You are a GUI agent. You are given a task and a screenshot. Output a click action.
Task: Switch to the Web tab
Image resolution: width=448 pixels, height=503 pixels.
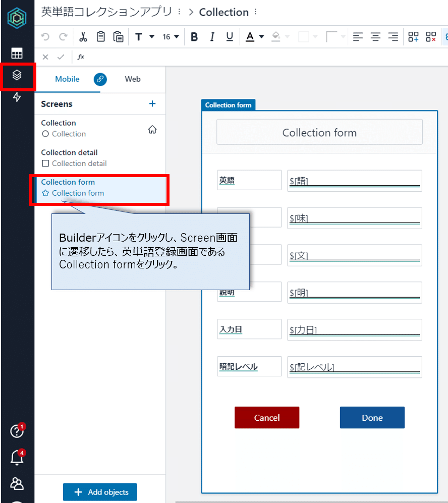[x=133, y=79]
